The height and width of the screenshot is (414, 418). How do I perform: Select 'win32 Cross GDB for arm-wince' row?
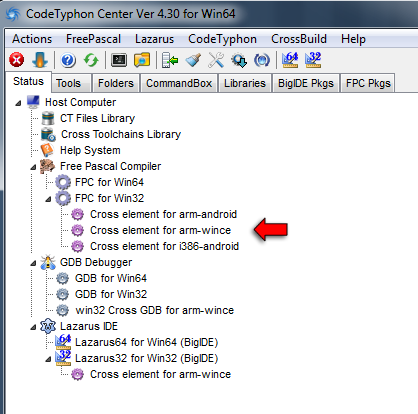click(x=155, y=310)
